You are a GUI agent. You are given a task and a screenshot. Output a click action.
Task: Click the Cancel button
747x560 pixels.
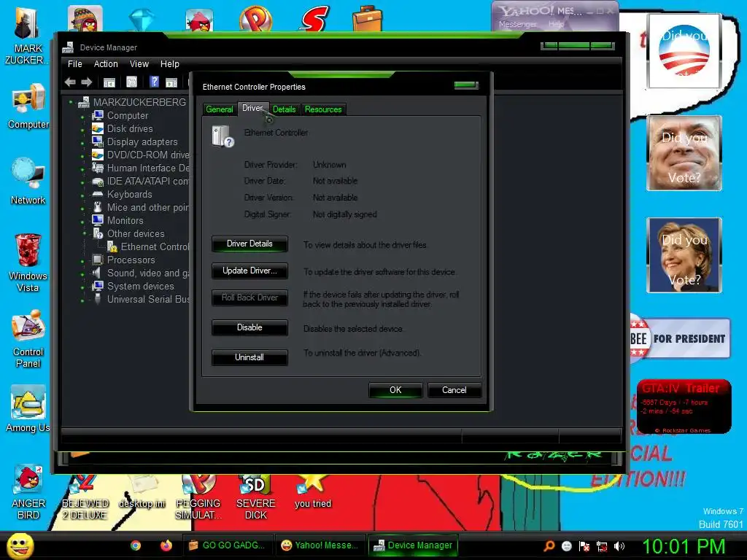coord(454,390)
